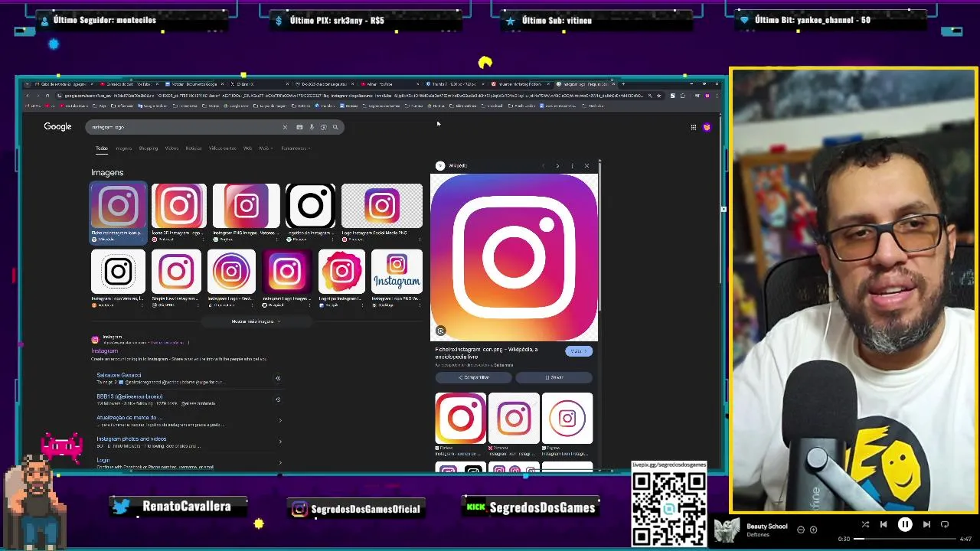Click Lens icon on large Instagram preview
980x551 pixels.
click(440, 331)
